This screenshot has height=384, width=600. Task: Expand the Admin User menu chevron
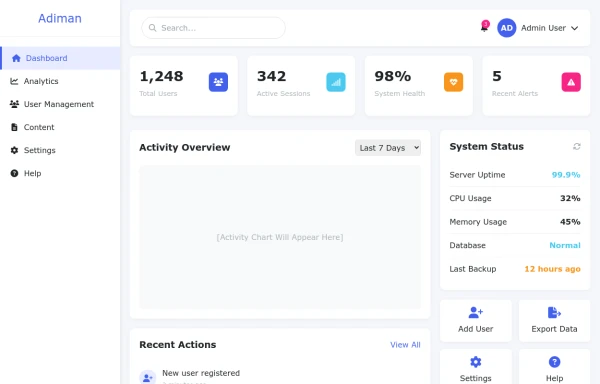574,28
